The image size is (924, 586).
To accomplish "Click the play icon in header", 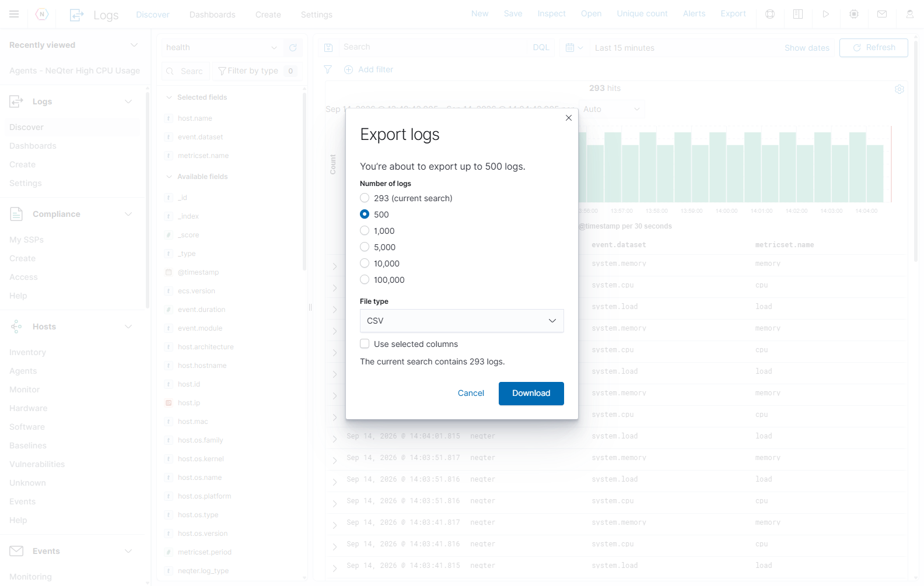I will pyautogui.click(x=826, y=14).
